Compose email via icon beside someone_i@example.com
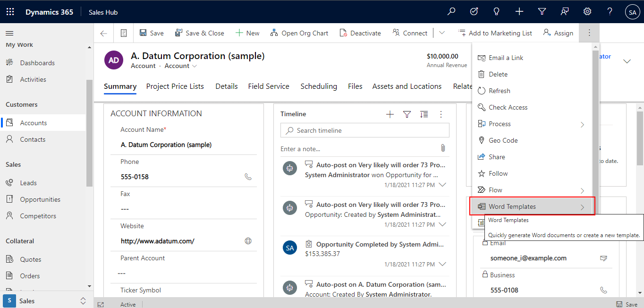This screenshot has width=644, height=308. tap(603, 258)
